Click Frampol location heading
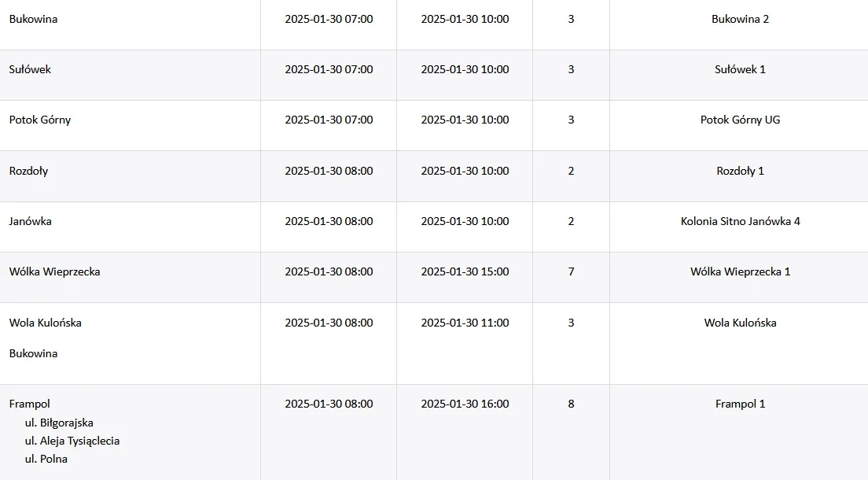The height and width of the screenshot is (480, 868). pyautogui.click(x=29, y=404)
